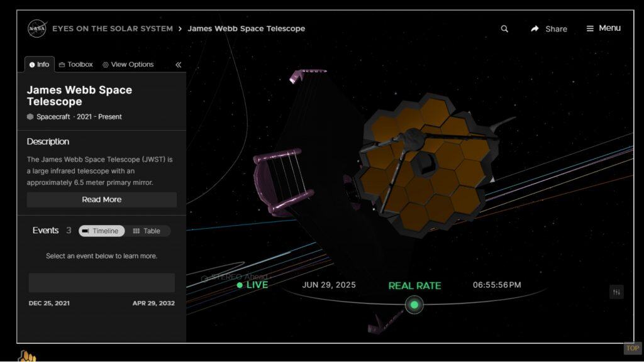Click the DEC 25, 2021 start date

[49, 304]
